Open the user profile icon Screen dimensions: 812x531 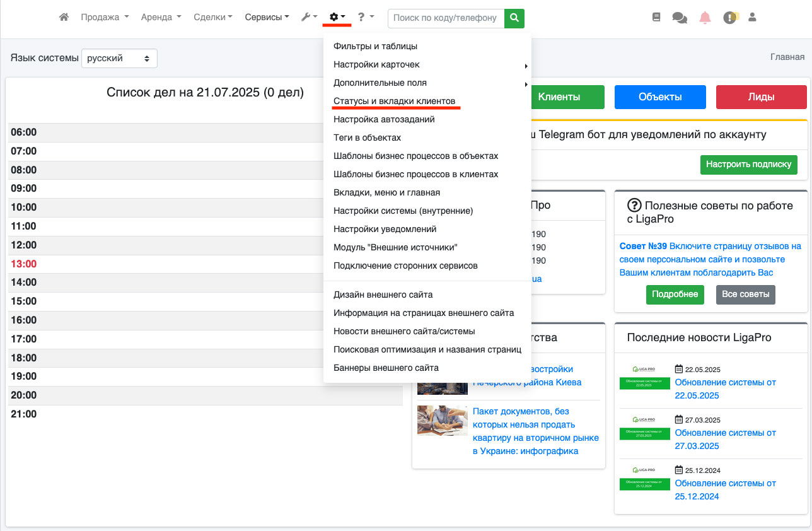coord(752,18)
